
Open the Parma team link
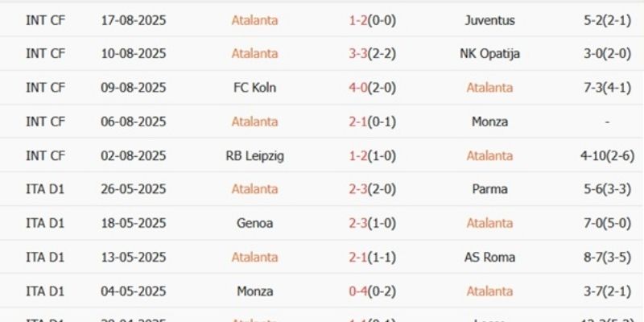489,189
